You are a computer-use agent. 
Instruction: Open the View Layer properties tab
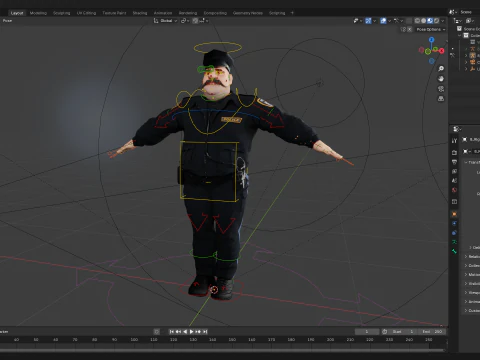454,171
